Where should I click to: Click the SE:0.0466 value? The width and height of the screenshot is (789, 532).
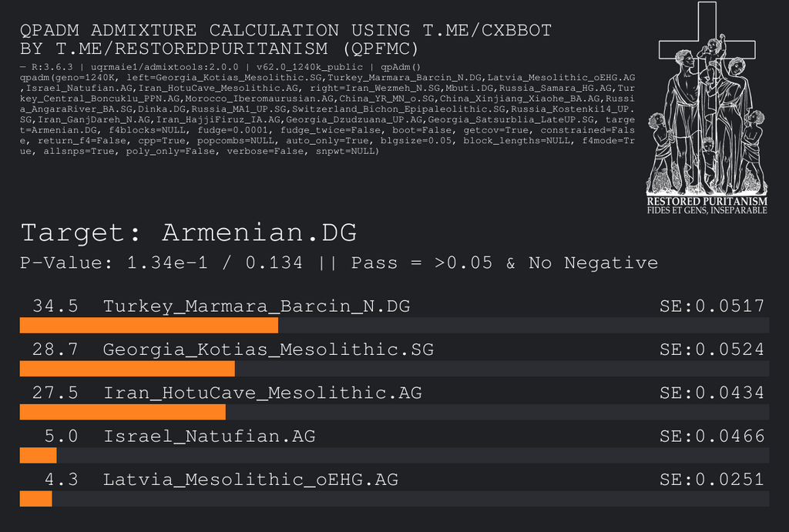coord(712,437)
